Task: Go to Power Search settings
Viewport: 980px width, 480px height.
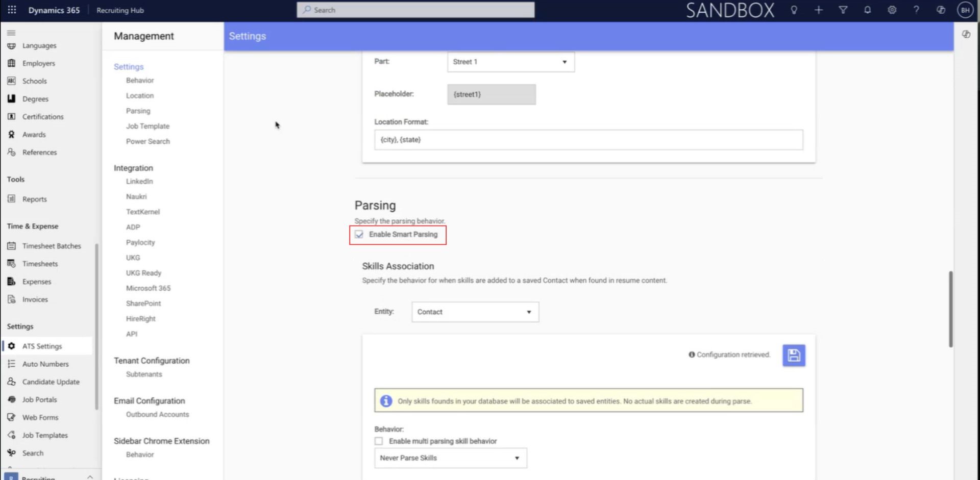Action: pos(148,142)
